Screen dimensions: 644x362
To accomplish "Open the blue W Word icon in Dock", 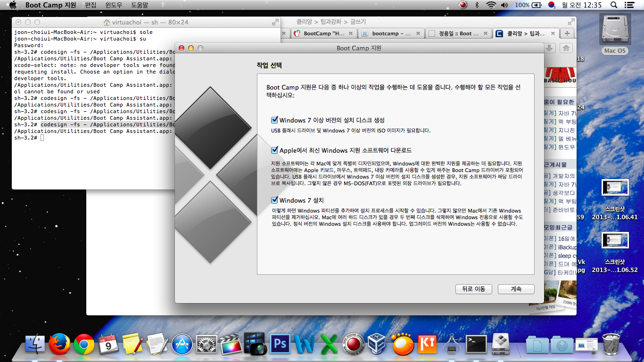I will 305,344.
